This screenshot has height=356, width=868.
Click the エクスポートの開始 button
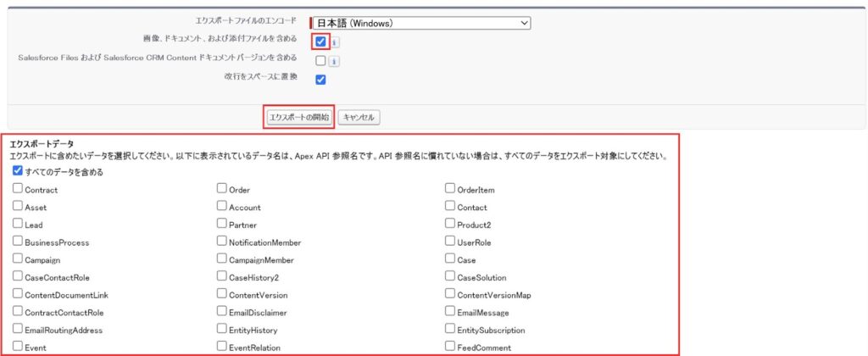tap(298, 117)
